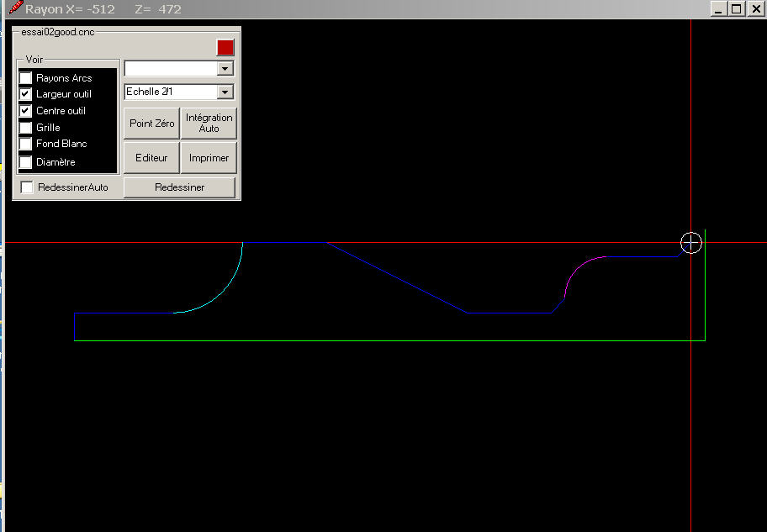Image resolution: width=767 pixels, height=532 pixels.
Task: Turn on the Fond Blanc option
Action: click(x=25, y=144)
